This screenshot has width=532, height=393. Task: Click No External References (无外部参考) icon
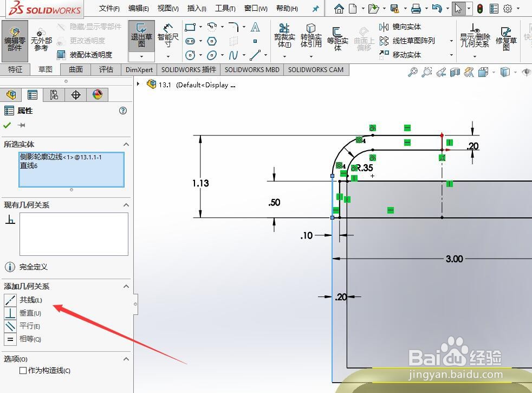tap(41, 41)
